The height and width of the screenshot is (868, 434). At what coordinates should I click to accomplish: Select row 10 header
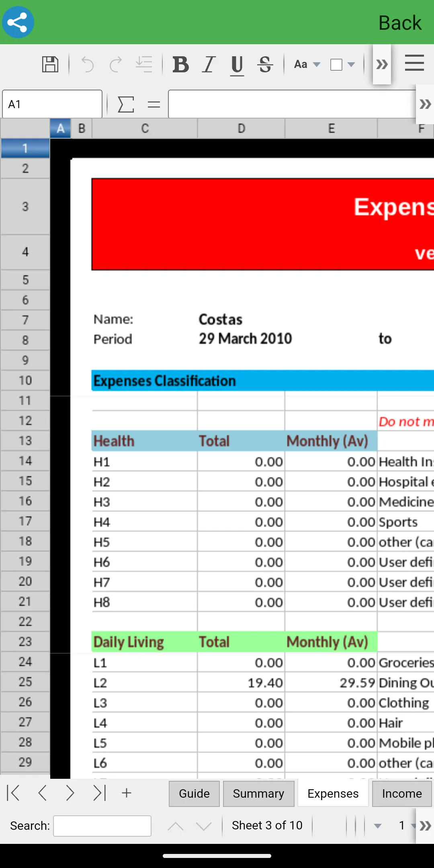point(25,380)
